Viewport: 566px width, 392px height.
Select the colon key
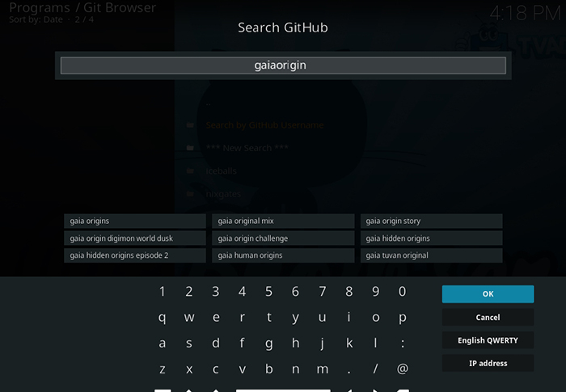tap(402, 343)
